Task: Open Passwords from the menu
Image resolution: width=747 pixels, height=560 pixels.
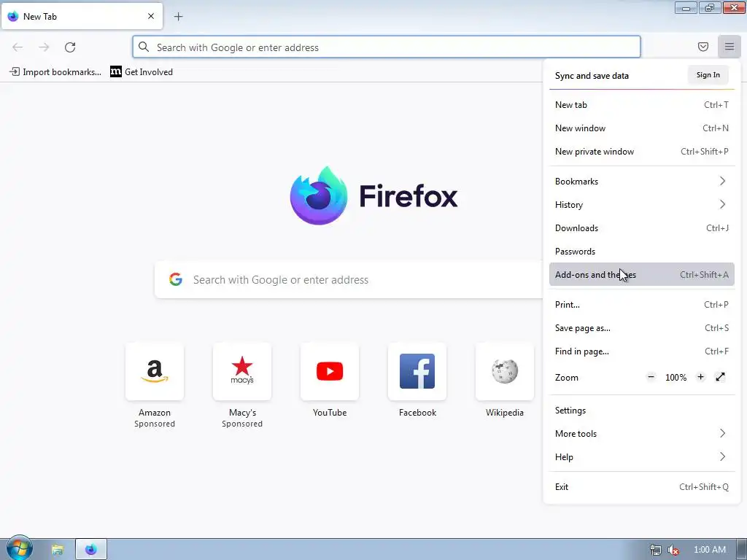Action: (642, 252)
